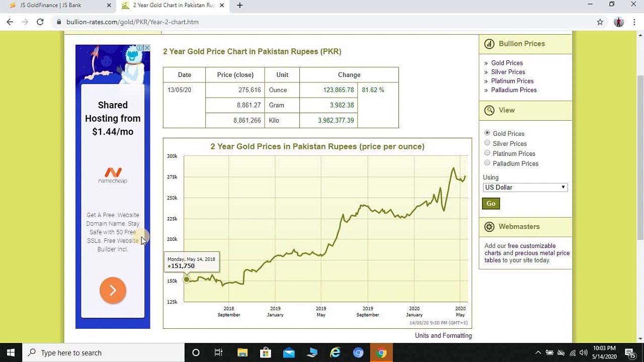Click the Shared Hosting ad headline
The height and width of the screenshot is (362, 644).
pyautogui.click(x=113, y=118)
